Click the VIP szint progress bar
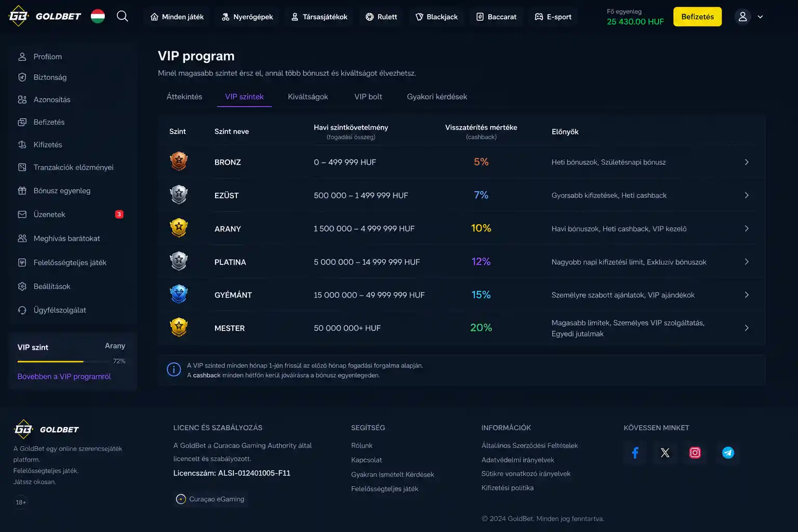This screenshot has width=798, height=532. click(63, 361)
